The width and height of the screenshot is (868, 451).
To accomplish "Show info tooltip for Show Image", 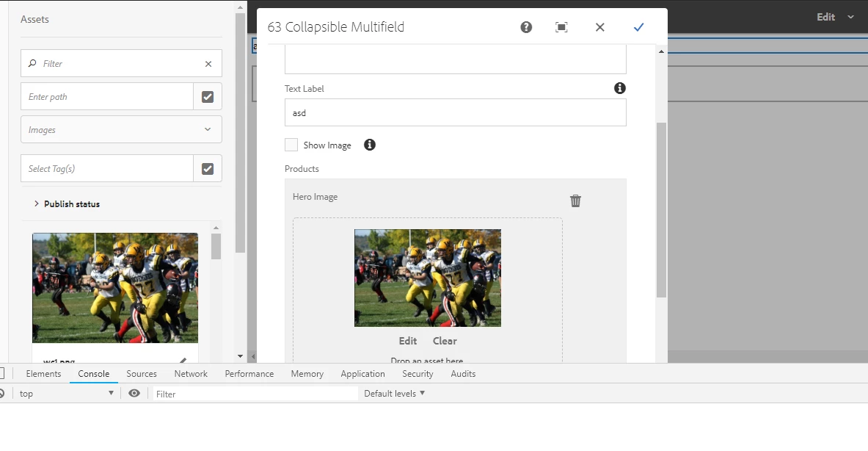I will [x=369, y=145].
